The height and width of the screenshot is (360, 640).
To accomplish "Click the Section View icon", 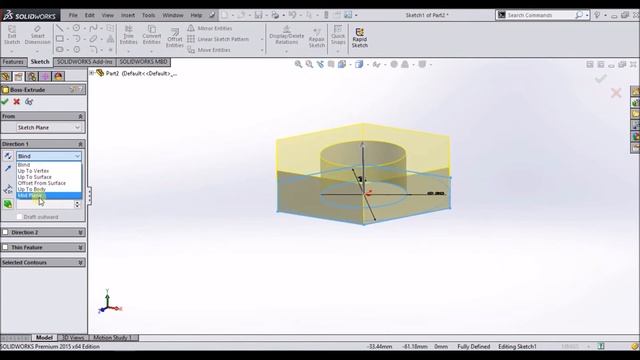I will pos(331,64).
